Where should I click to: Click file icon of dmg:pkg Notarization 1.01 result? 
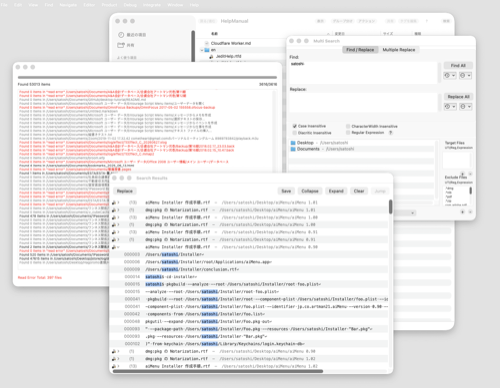coord(114,210)
